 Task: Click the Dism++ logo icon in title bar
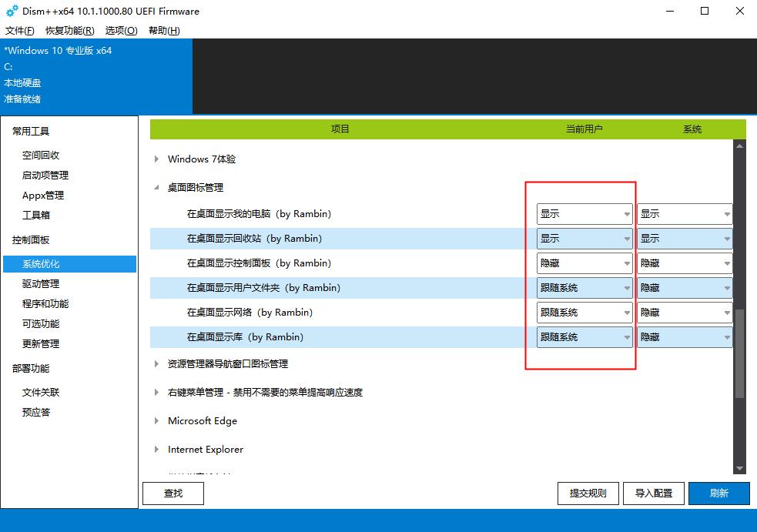11,11
